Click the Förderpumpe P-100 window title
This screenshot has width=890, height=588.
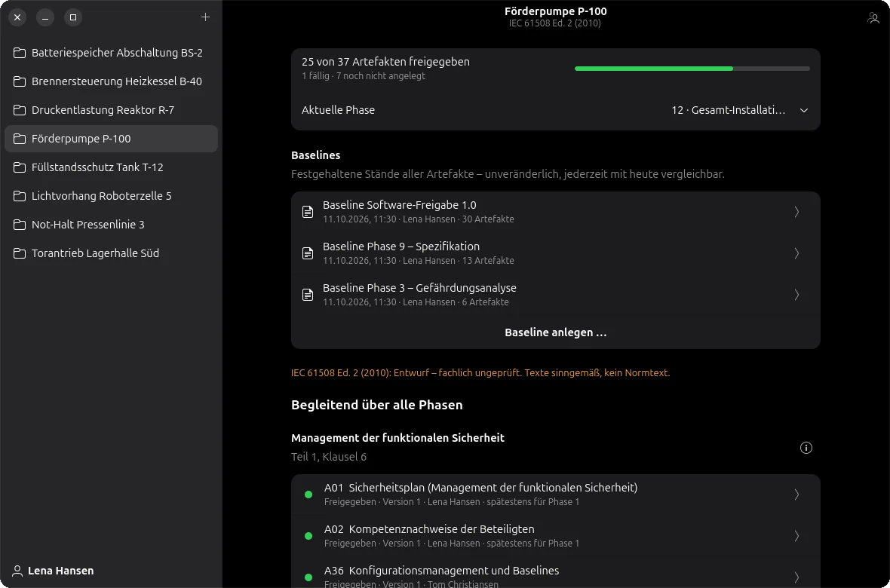point(556,11)
